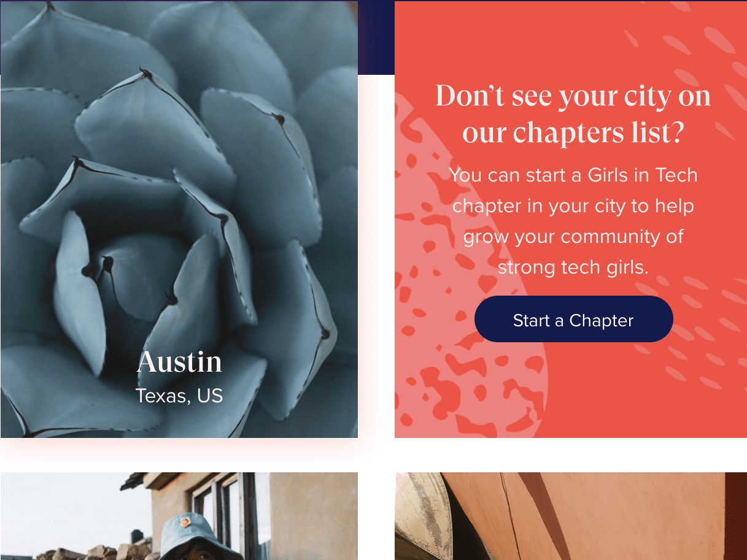This screenshot has width=747, height=560.
Task: Click the Texas, US location label
Action: 179,396
